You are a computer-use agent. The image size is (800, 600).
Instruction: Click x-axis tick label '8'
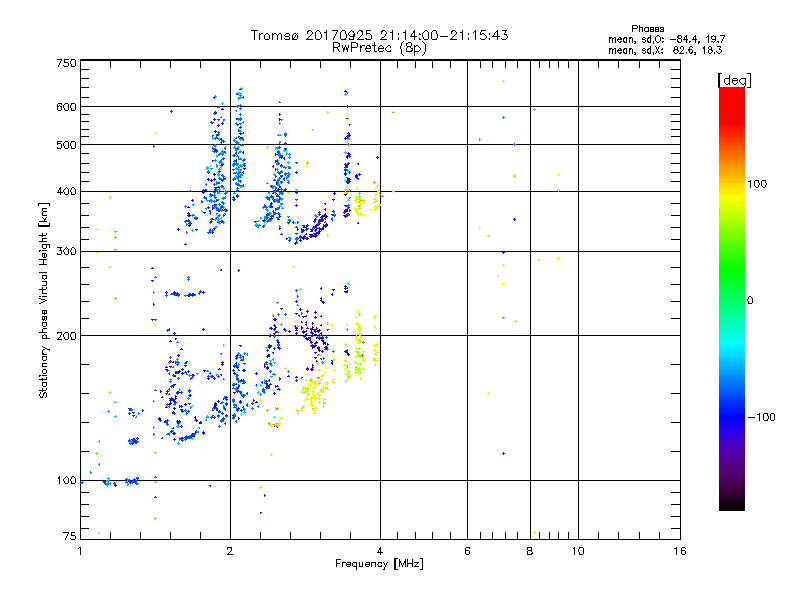tap(530, 551)
